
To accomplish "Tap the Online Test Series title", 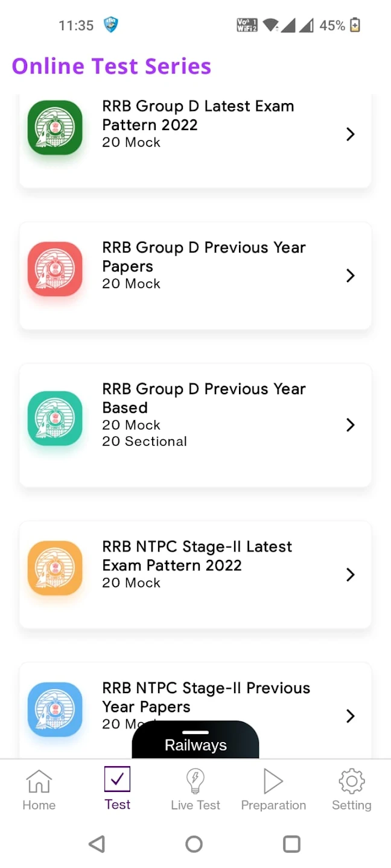I will (112, 66).
